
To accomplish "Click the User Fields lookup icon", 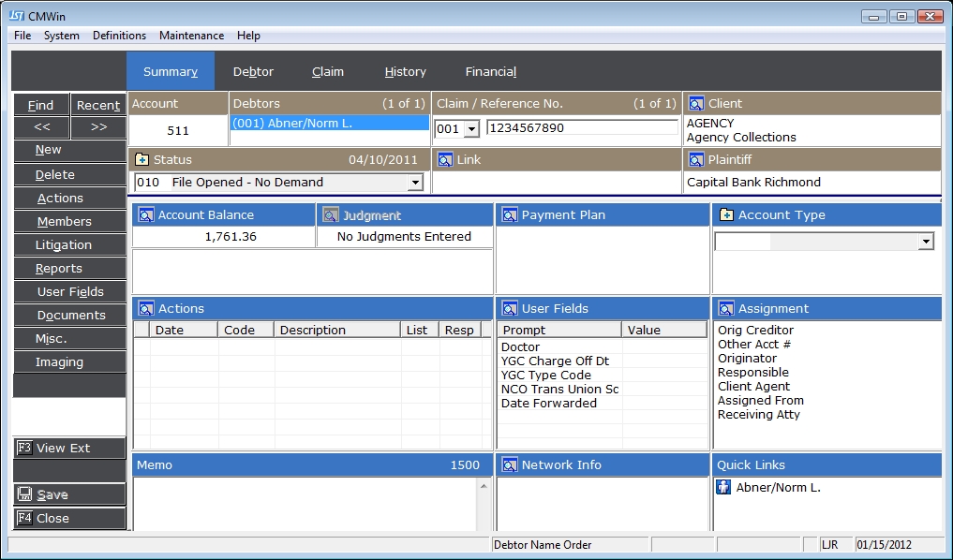I will (510, 309).
